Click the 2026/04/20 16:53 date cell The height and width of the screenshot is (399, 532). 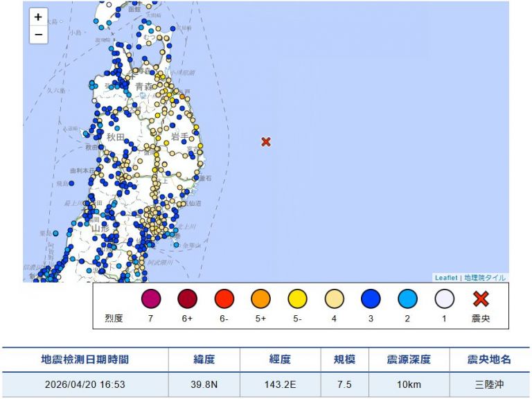pyautogui.click(x=85, y=384)
